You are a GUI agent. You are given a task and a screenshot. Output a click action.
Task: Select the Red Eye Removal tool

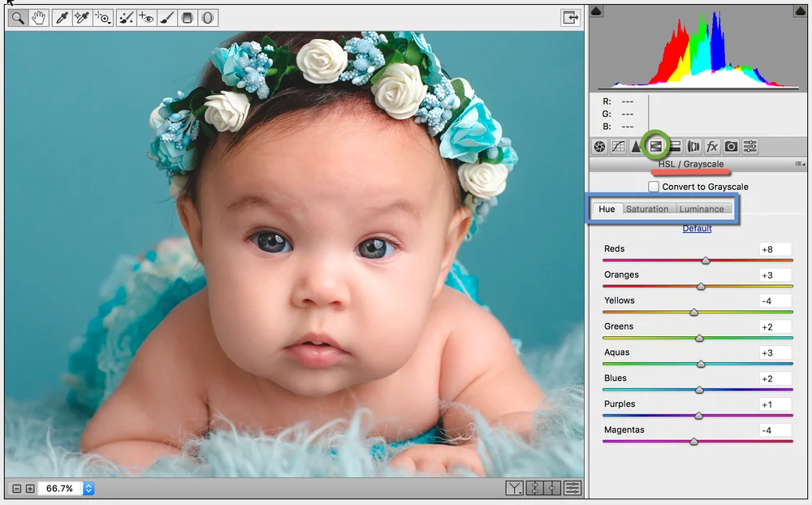pyautogui.click(x=145, y=17)
